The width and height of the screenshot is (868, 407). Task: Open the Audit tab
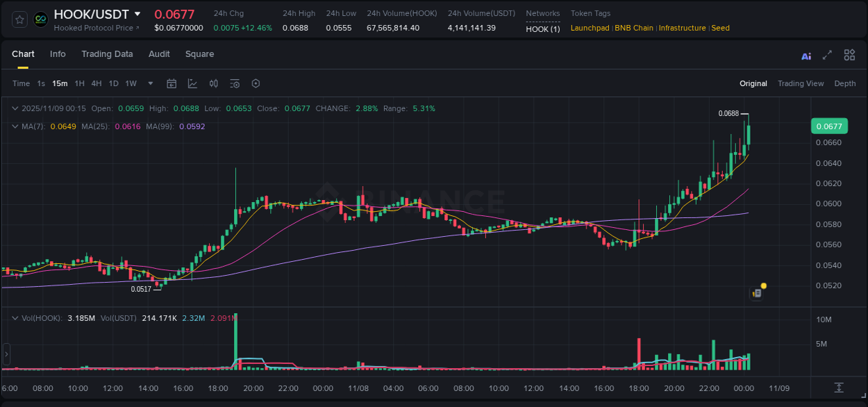pyautogui.click(x=159, y=53)
